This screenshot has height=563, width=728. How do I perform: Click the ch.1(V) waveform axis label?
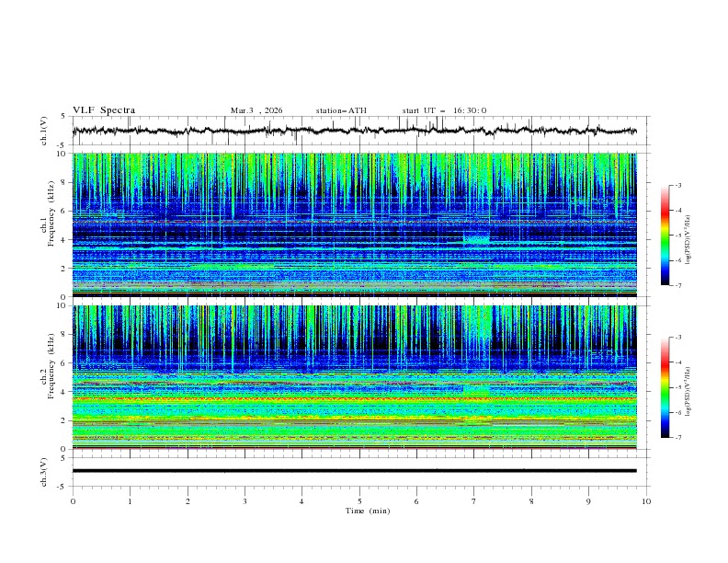coord(44,131)
